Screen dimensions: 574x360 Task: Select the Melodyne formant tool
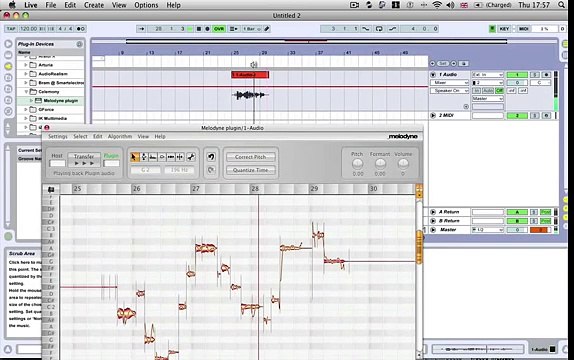click(153, 157)
